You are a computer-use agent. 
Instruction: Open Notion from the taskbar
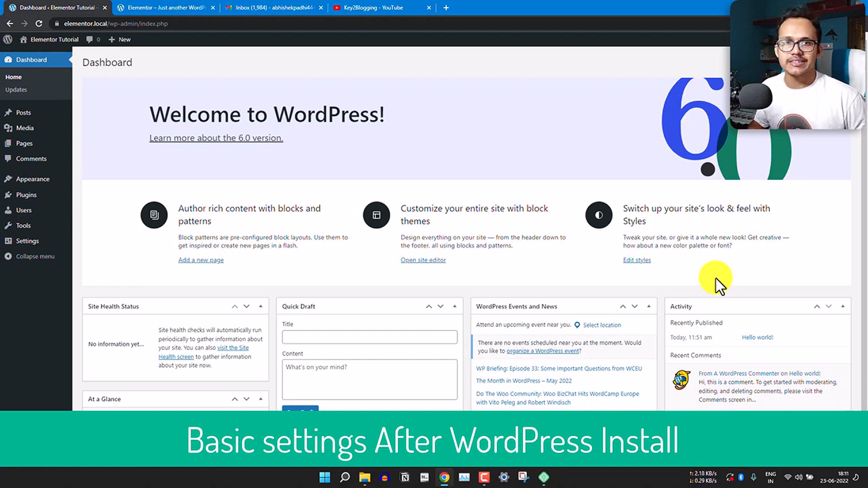click(x=405, y=477)
